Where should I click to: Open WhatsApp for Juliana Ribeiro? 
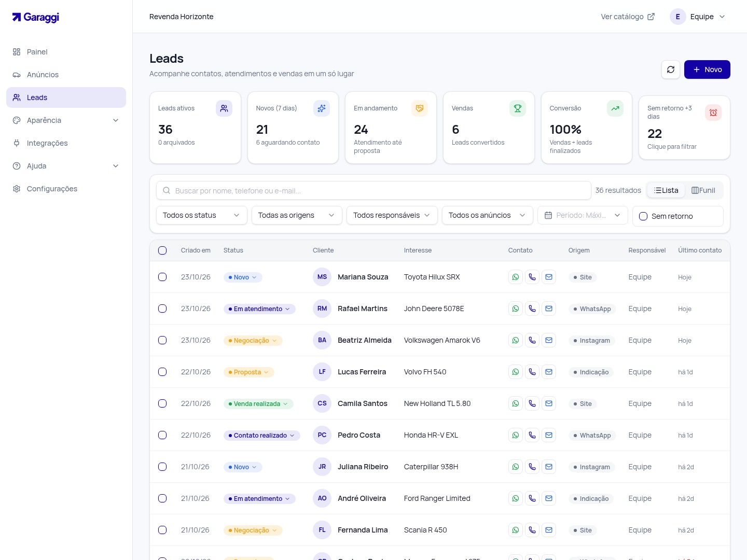coord(516,467)
